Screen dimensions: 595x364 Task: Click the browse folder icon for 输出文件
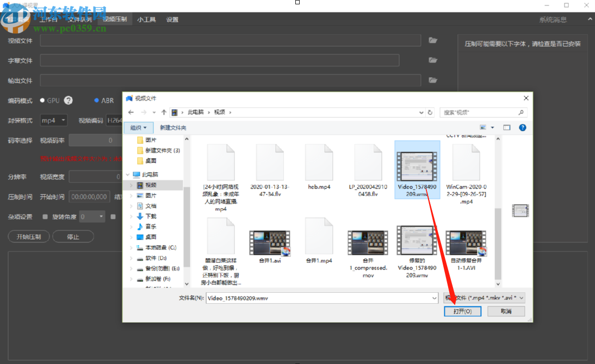(x=433, y=80)
